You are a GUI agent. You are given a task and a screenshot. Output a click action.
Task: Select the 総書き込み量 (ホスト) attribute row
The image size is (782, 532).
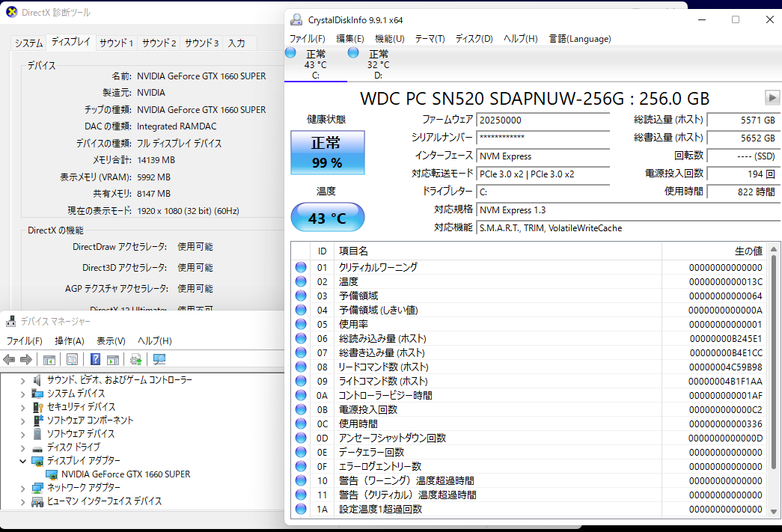coord(528,352)
